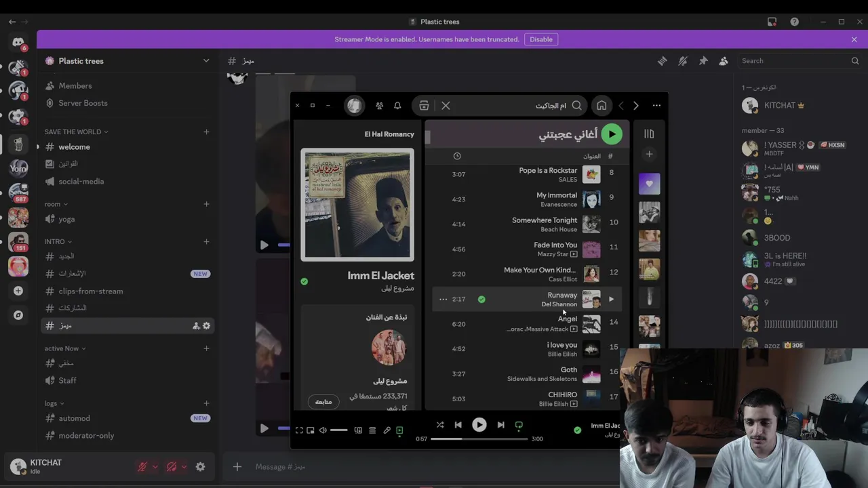Collapse INTRO category
Viewport: 868px width, 488px height.
(58, 241)
